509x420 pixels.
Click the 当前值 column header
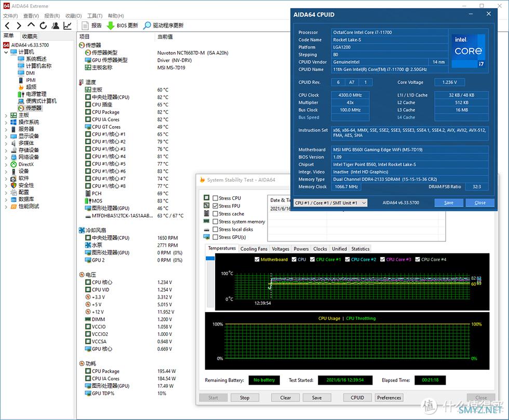[x=165, y=37]
